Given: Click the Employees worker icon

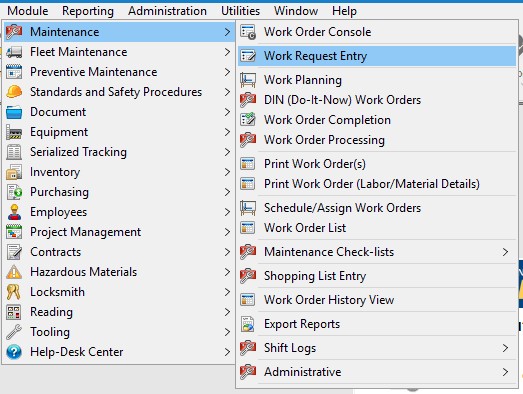Looking at the screenshot, I should tap(14, 212).
